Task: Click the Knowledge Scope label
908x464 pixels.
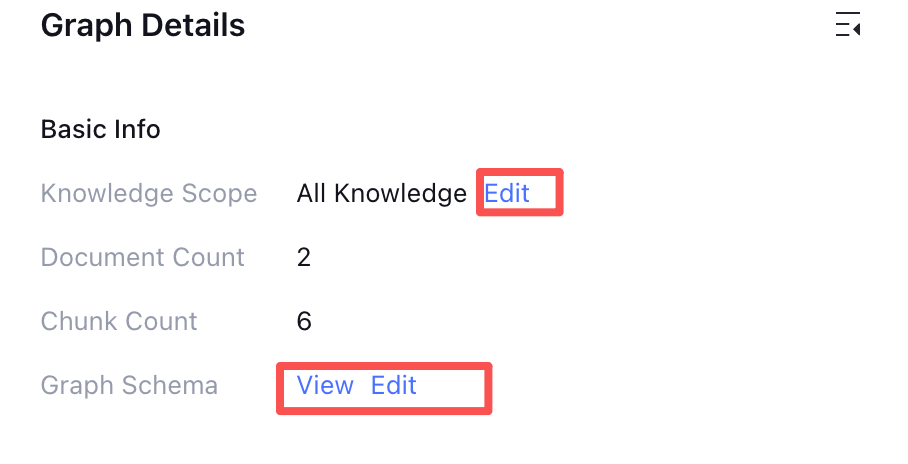Action: click(x=149, y=193)
